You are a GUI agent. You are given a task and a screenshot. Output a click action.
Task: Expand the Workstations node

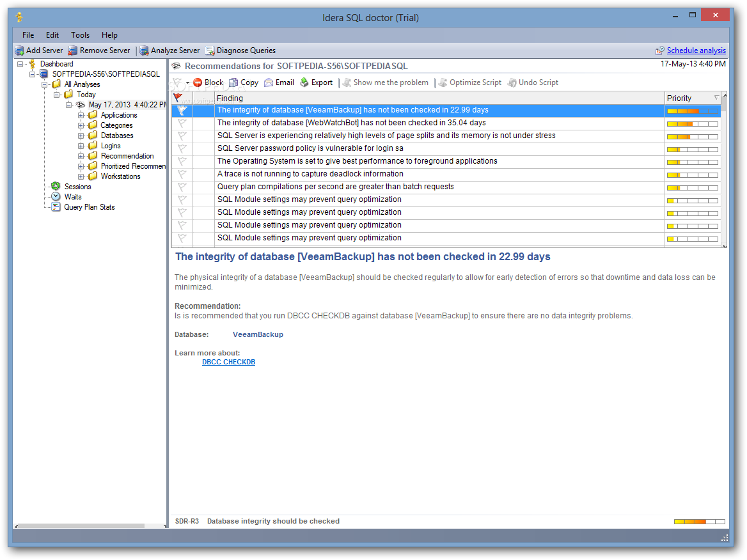81,176
